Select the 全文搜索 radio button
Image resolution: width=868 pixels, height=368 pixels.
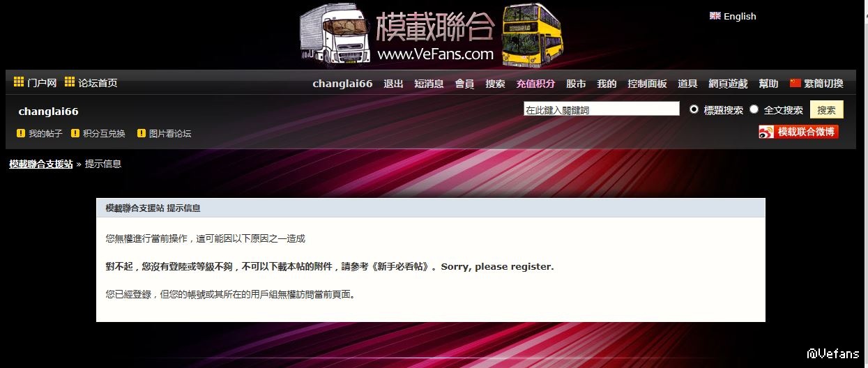point(754,109)
